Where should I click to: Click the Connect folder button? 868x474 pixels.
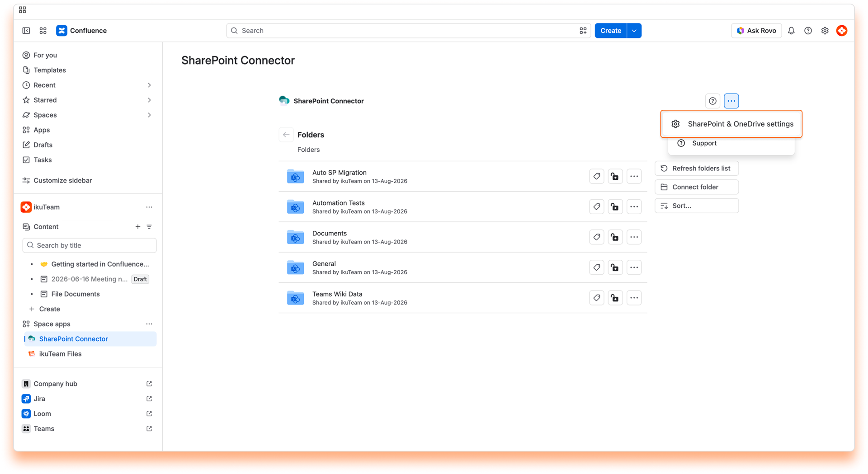pos(697,187)
